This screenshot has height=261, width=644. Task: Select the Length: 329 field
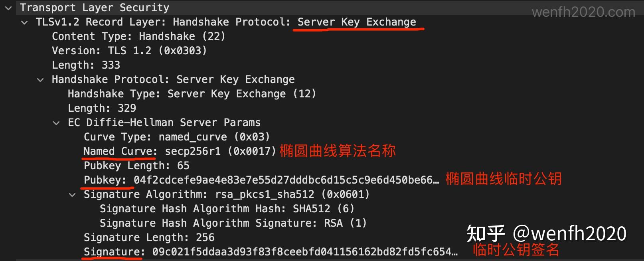101,108
